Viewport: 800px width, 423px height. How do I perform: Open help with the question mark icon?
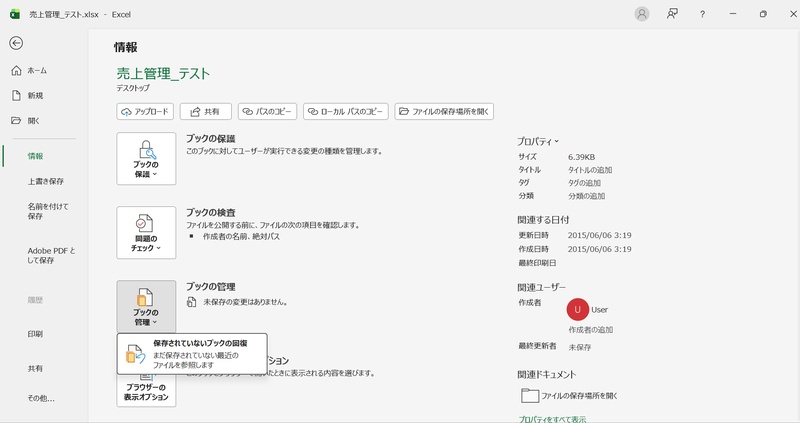tap(703, 14)
